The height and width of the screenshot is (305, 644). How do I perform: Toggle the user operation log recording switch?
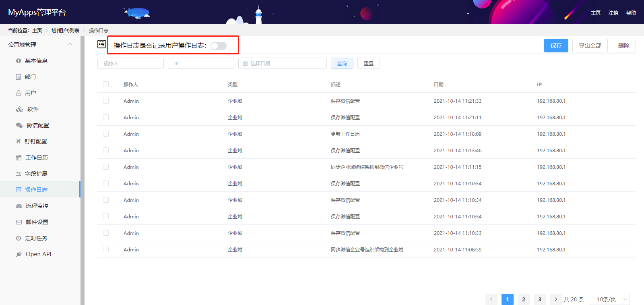[x=219, y=46]
